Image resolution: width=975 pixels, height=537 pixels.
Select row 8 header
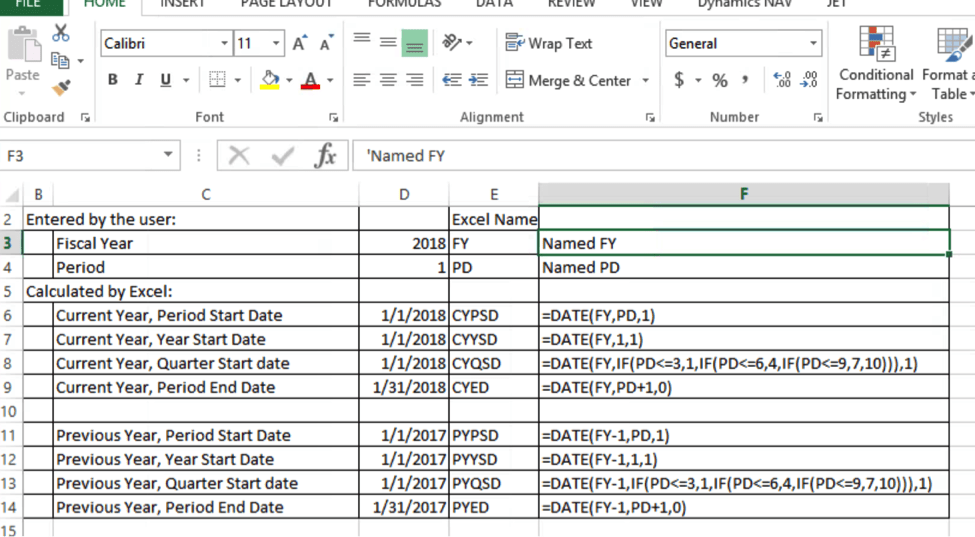click(8, 363)
